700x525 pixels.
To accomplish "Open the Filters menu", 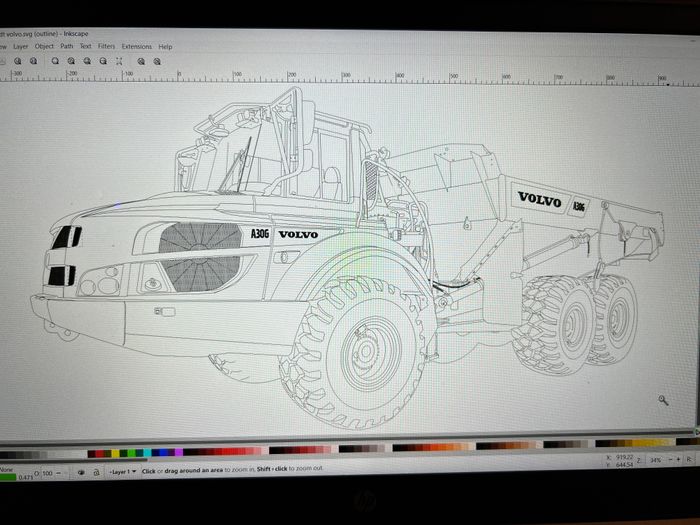I will coord(106,46).
